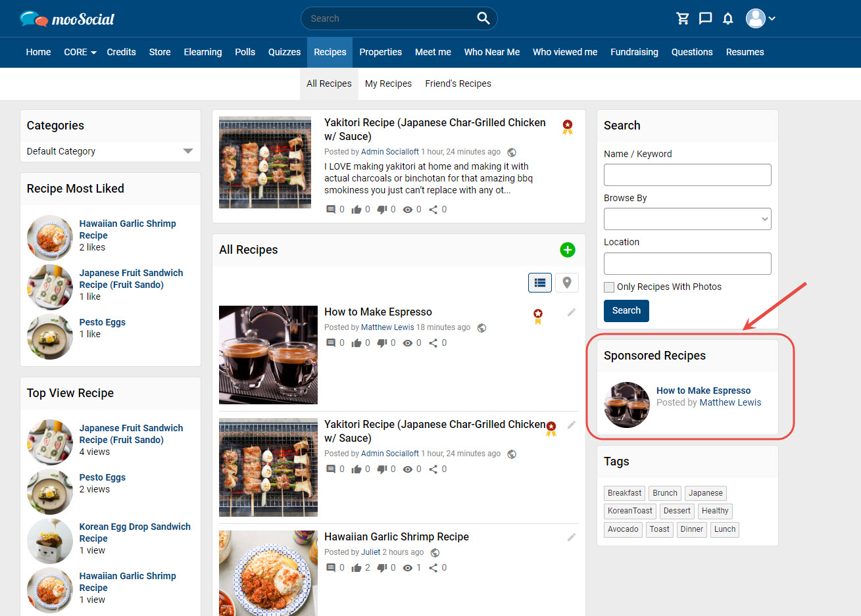Click the mooSocial logo
This screenshot has width=861, height=616.
(x=67, y=19)
